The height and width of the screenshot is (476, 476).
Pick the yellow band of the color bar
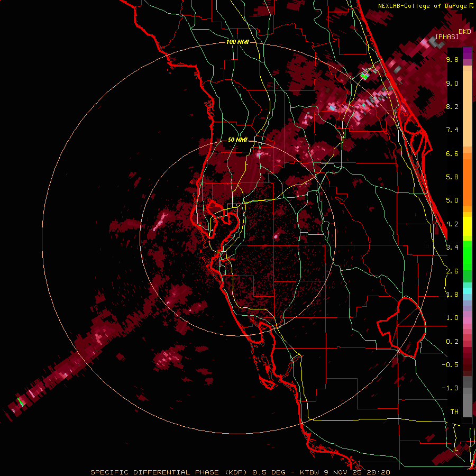point(467,226)
